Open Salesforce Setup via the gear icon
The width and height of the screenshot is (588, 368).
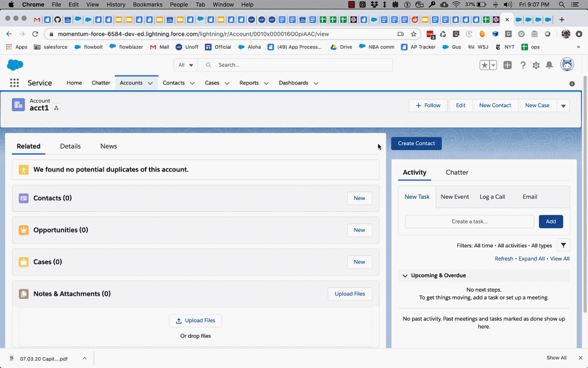click(535, 65)
